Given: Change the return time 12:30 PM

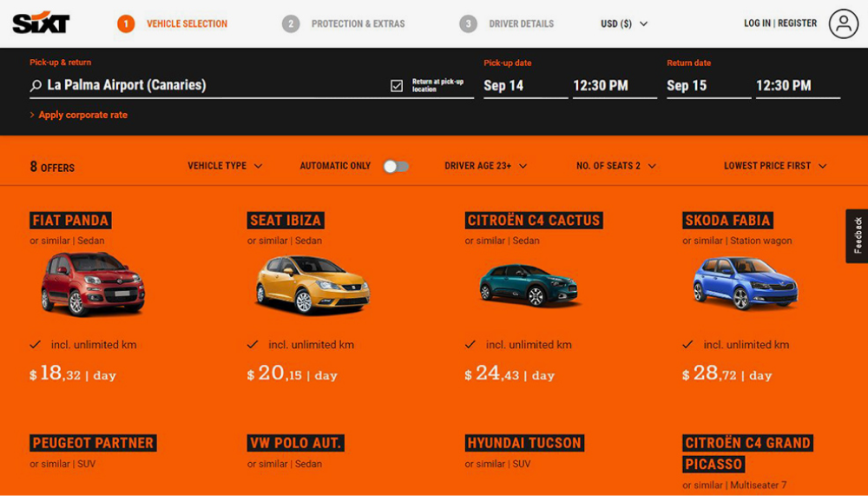Looking at the screenshot, I should pyautogui.click(x=798, y=85).
